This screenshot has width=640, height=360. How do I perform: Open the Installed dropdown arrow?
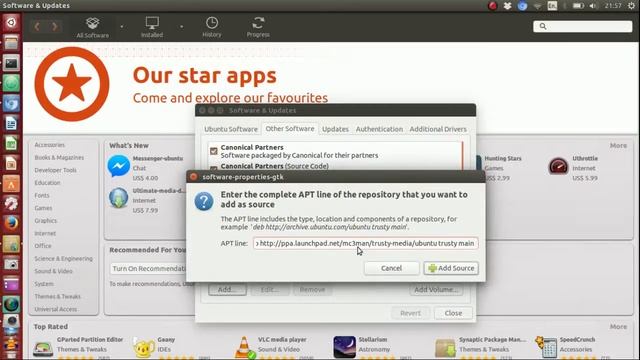[181, 27]
